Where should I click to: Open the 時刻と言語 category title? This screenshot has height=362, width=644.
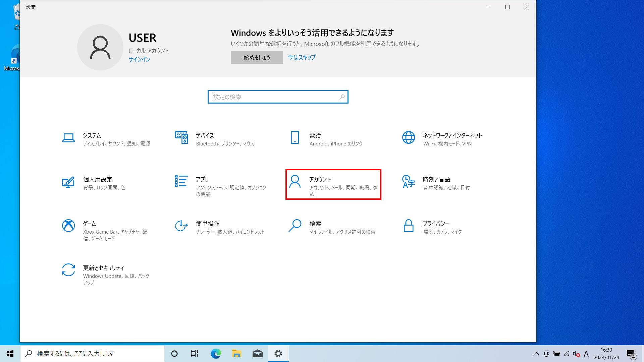pyautogui.click(x=437, y=179)
